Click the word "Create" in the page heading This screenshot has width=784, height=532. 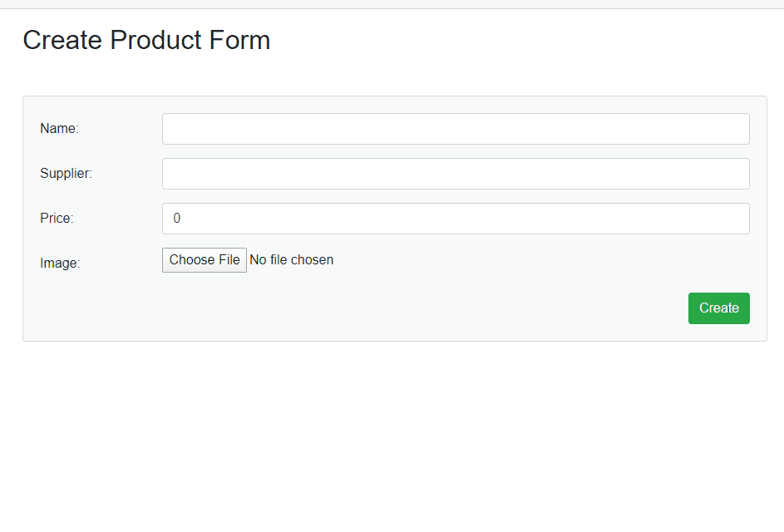[x=62, y=40]
